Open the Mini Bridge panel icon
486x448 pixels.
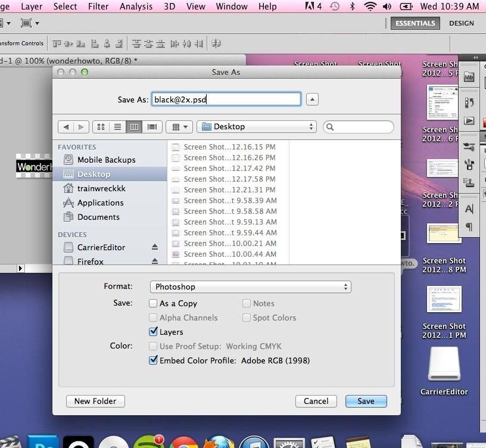469,77
